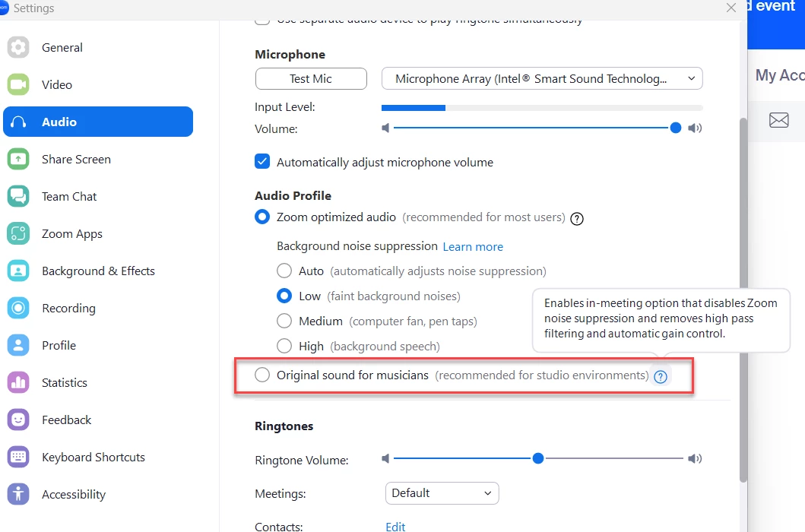This screenshot has width=805, height=532.
Task: Click help icon beside Original sound for musicians
Action: pos(661,377)
